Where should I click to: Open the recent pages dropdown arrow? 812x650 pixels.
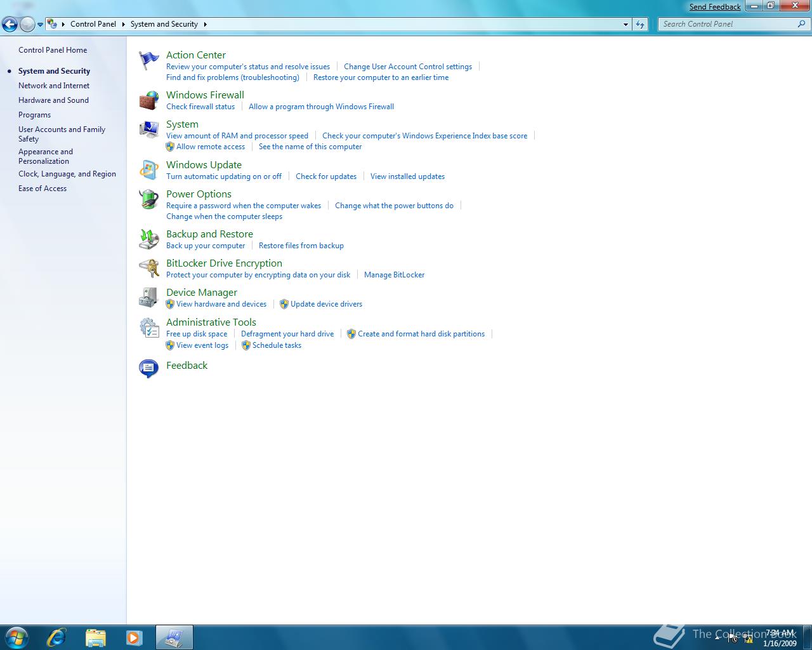tap(41, 25)
